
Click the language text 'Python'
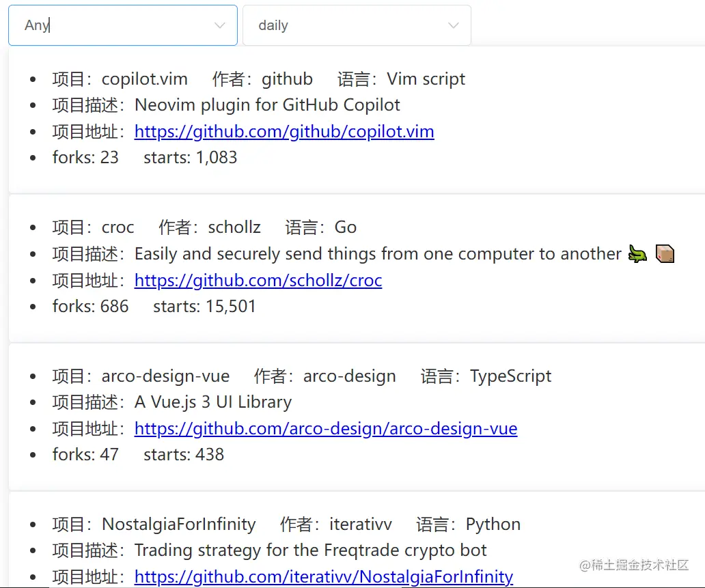493,524
